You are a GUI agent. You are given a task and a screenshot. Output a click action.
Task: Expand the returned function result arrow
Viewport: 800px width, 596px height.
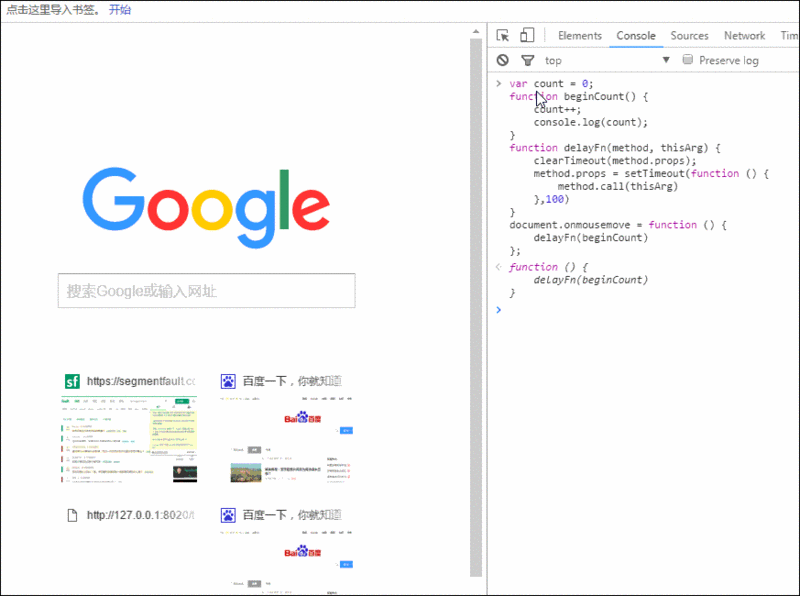point(499,266)
